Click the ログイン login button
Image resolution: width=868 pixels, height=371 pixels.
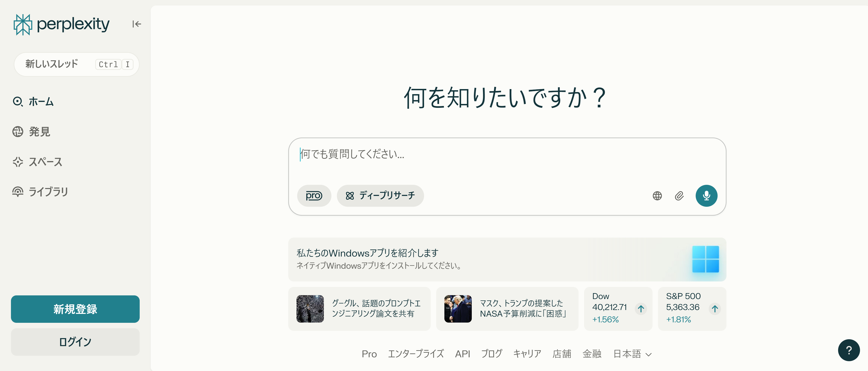coord(75,342)
